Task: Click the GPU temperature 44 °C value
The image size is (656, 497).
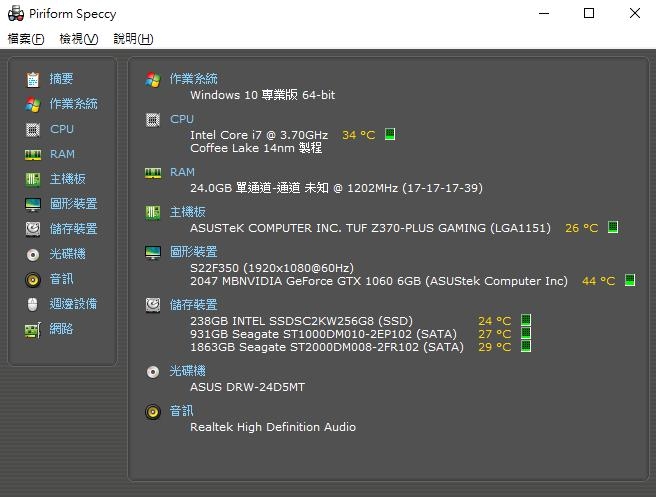Action: (598, 281)
